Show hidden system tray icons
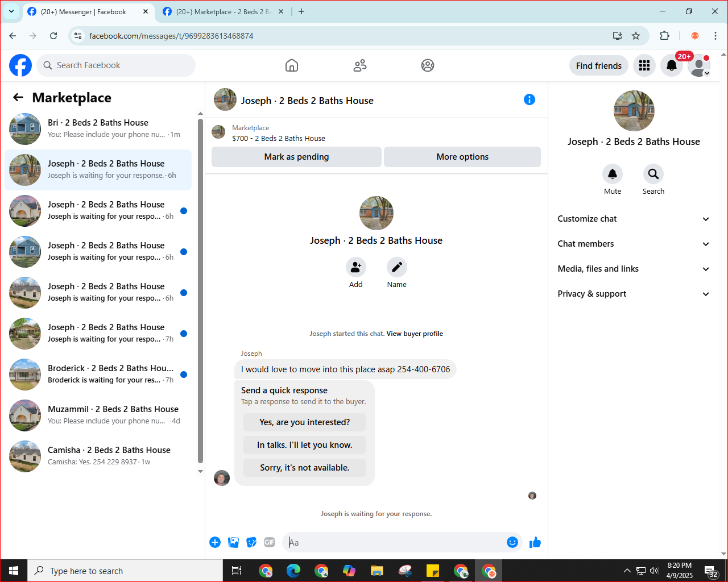This screenshot has width=728, height=582. (x=627, y=571)
